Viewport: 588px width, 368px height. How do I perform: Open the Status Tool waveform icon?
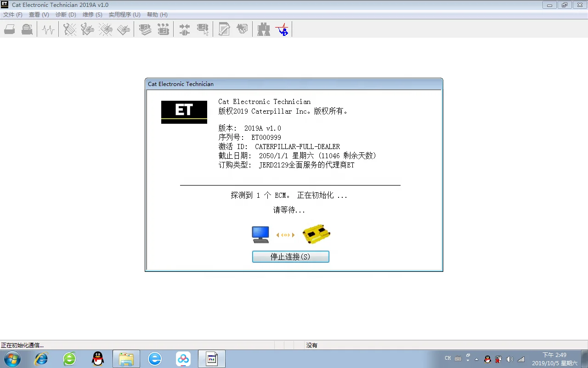48,30
